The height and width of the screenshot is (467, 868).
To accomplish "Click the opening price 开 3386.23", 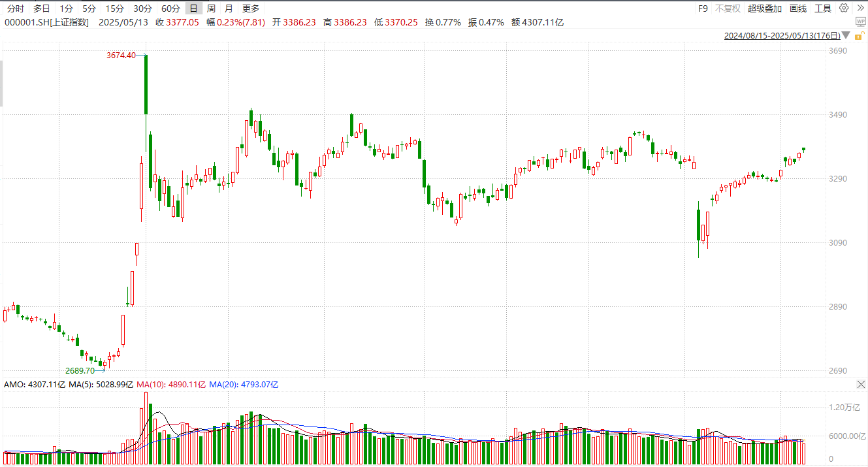I will coord(294,22).
